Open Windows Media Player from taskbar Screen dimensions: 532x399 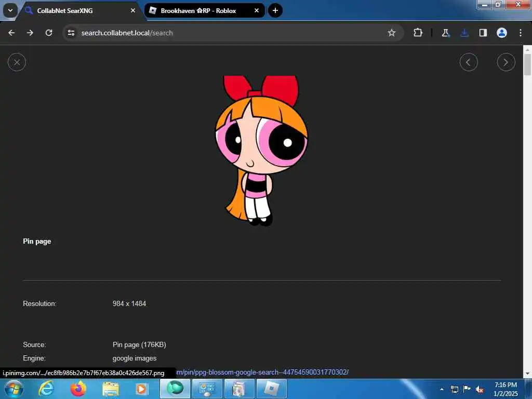pos(141,389)
